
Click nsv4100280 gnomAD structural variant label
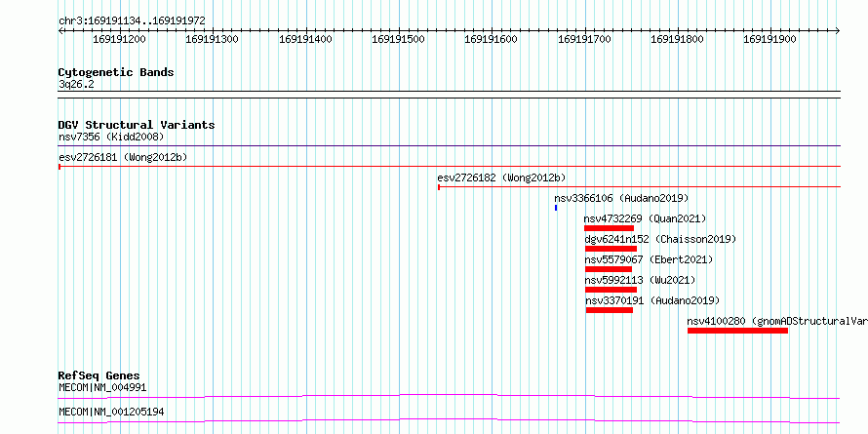777,321
